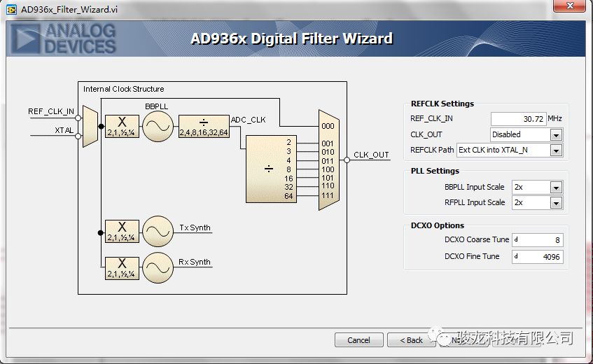Go back with the < Back button
593x364 pixels.
click(x=411, y=340)
